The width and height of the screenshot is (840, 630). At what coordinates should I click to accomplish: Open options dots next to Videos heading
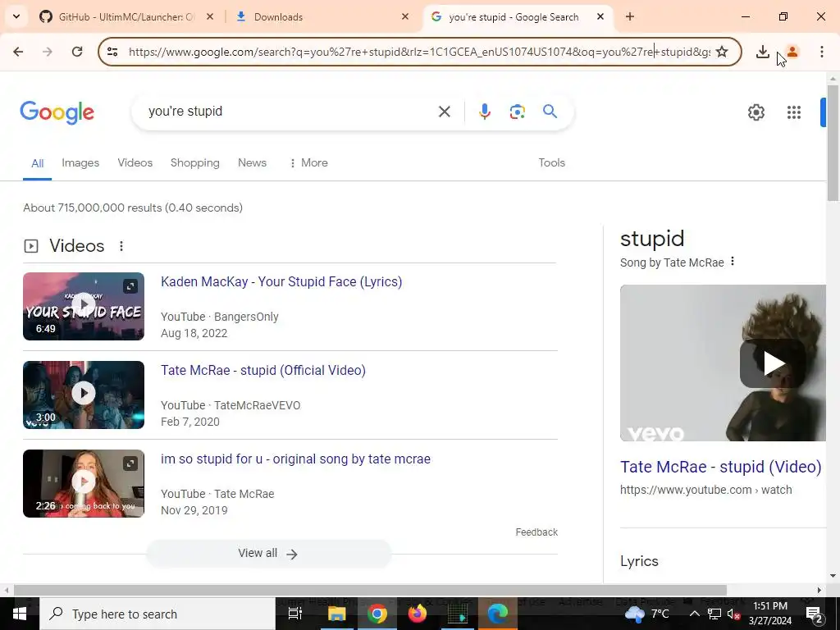click(121, 246)
